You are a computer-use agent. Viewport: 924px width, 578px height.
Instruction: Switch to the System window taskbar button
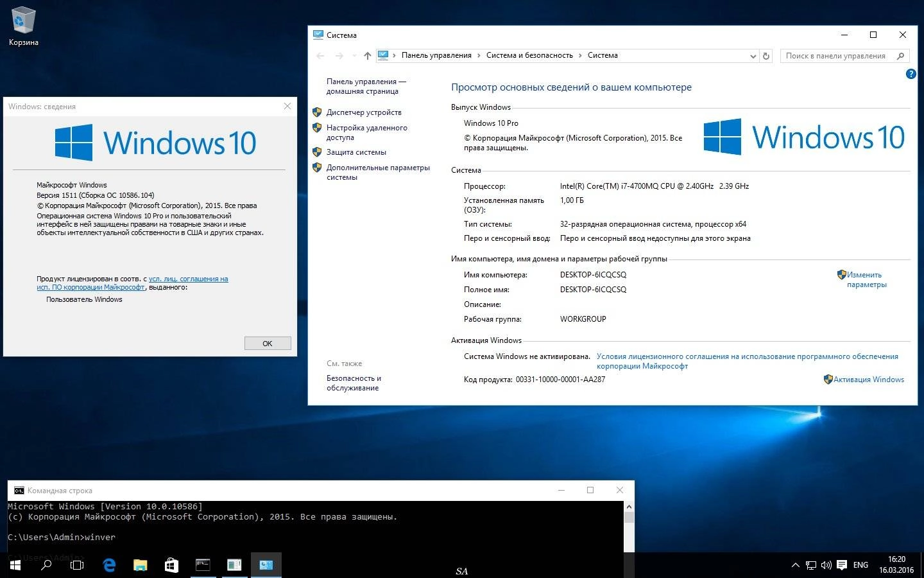click(x=266, y=565)
